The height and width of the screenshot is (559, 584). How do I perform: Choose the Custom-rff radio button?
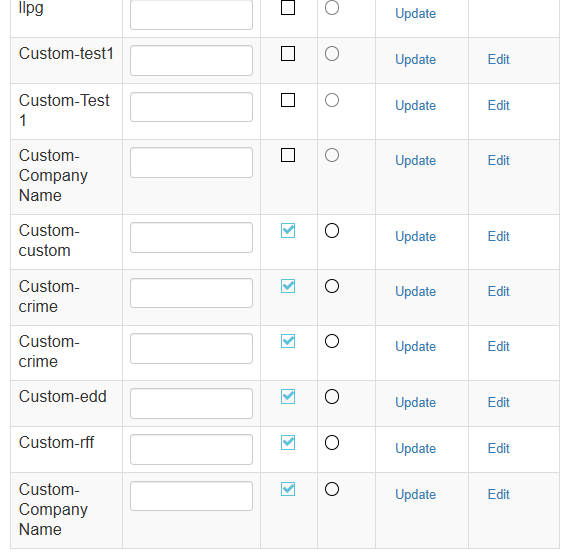[332, 443]
